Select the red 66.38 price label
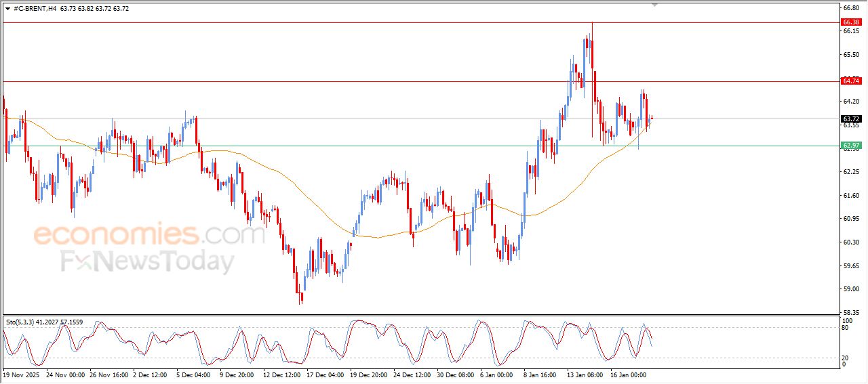The height and width of the screenshot is (384, 868). 850,22
